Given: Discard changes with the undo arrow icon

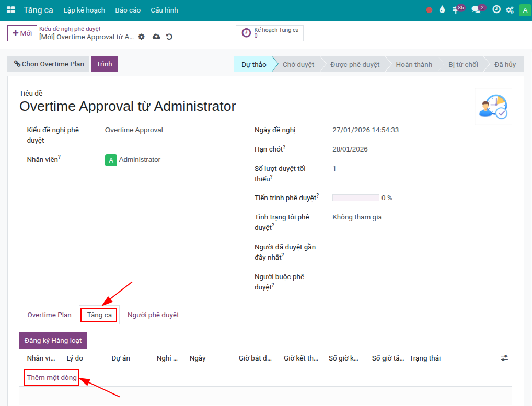Looking at the screenshot, I should pyautogui.click(x=169, y=37).
